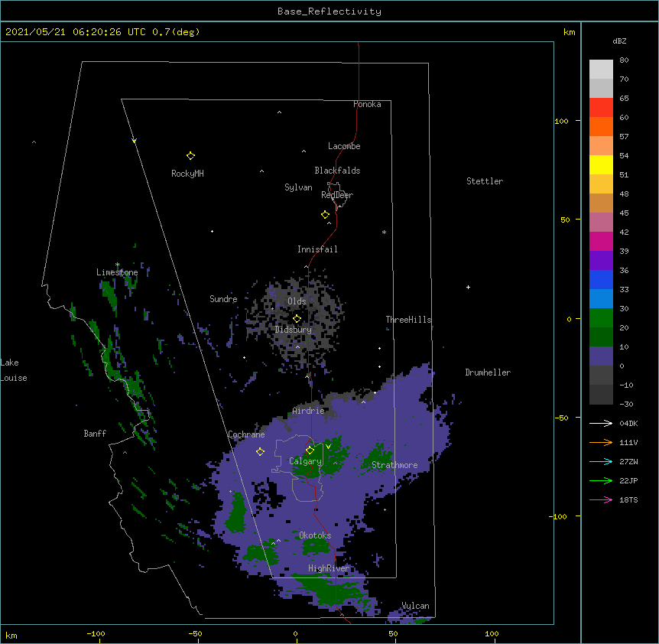Click the RockyMH label
The image size is (659, 644).
(187, 174)
